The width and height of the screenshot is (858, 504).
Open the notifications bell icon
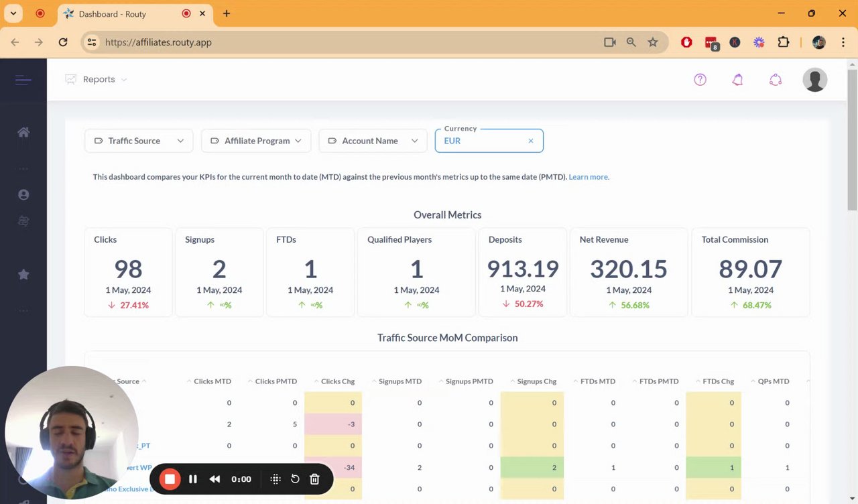(x=737, y=80)
